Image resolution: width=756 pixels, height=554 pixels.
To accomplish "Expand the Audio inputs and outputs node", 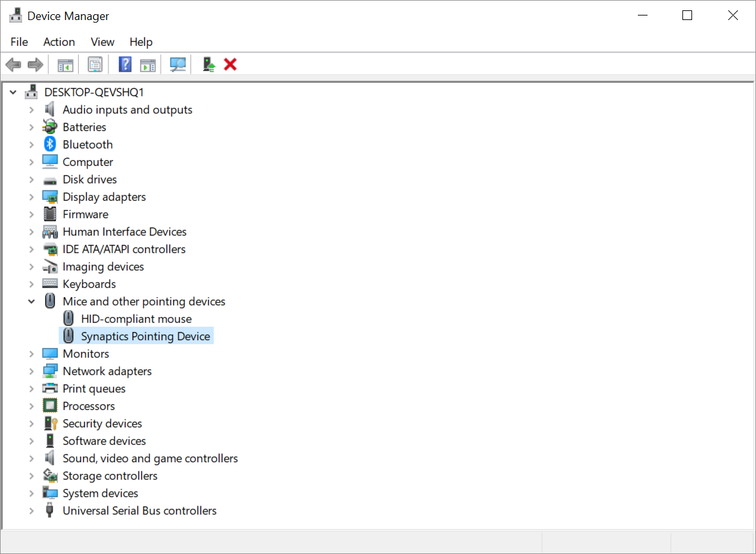I will [32, 110].
